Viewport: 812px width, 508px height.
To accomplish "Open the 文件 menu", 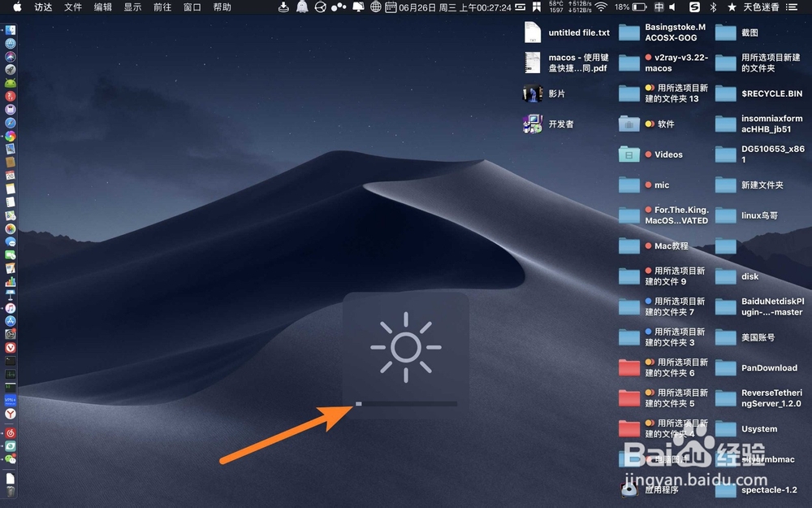I will [73, 7].
